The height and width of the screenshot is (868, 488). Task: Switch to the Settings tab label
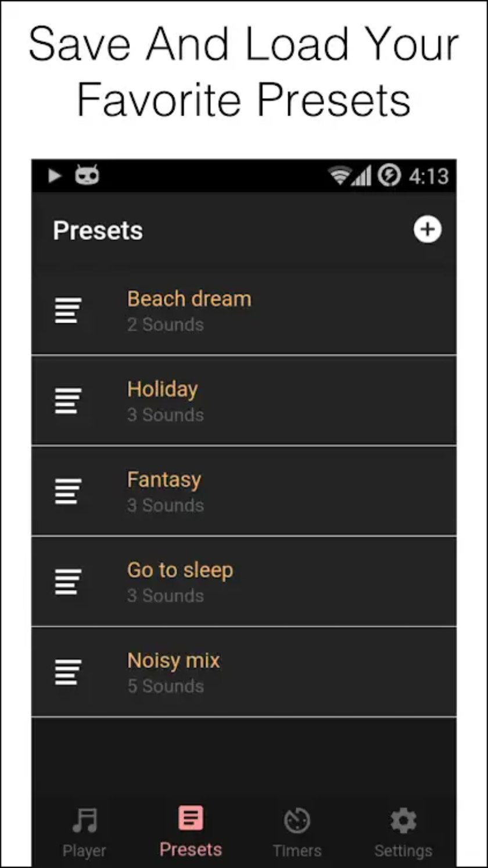tap(403, 851)
